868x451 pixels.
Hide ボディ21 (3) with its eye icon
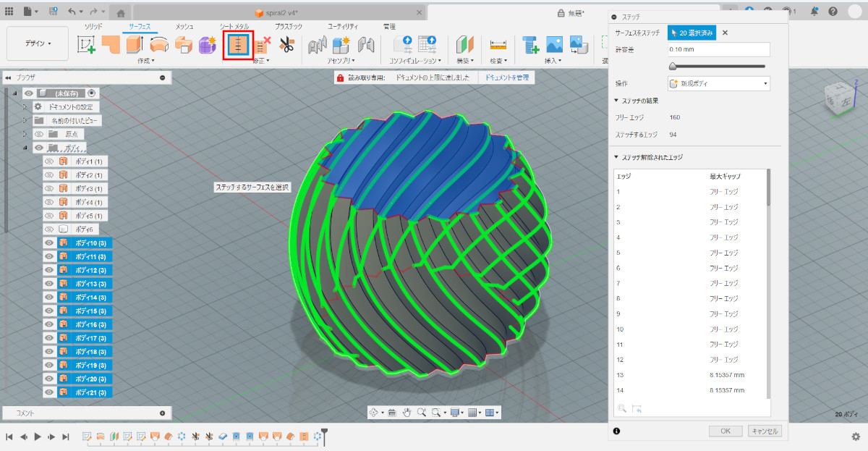(x=49, y=392)
